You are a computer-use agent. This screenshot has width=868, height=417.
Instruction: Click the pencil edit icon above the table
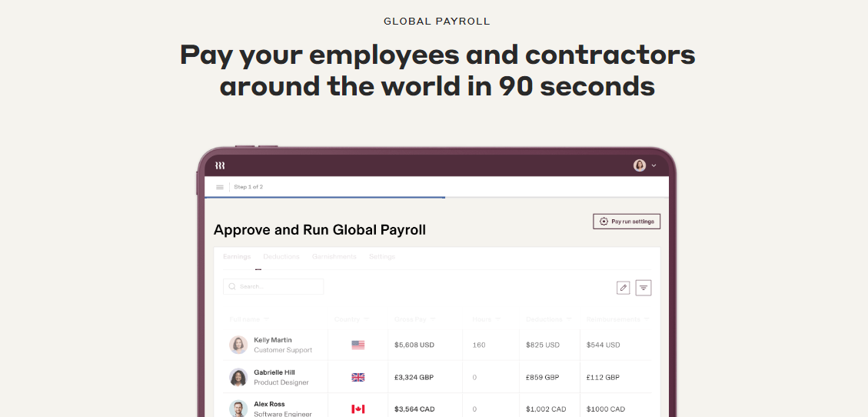624,288
